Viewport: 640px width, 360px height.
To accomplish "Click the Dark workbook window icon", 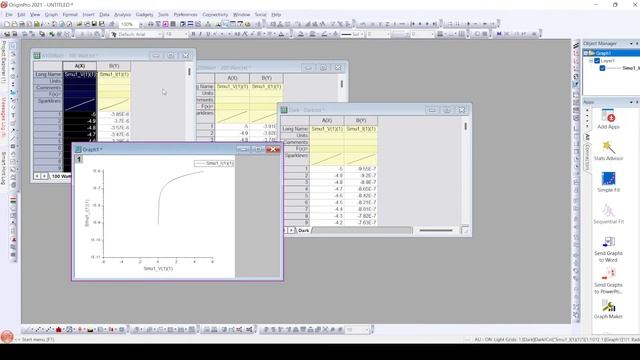I will click(284, 110).
